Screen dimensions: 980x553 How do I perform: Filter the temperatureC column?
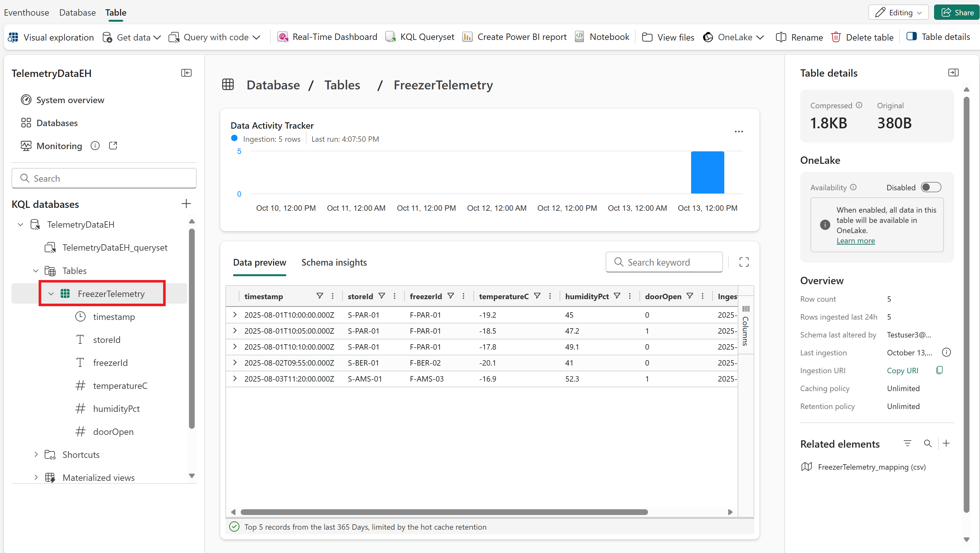coord(537,296)
